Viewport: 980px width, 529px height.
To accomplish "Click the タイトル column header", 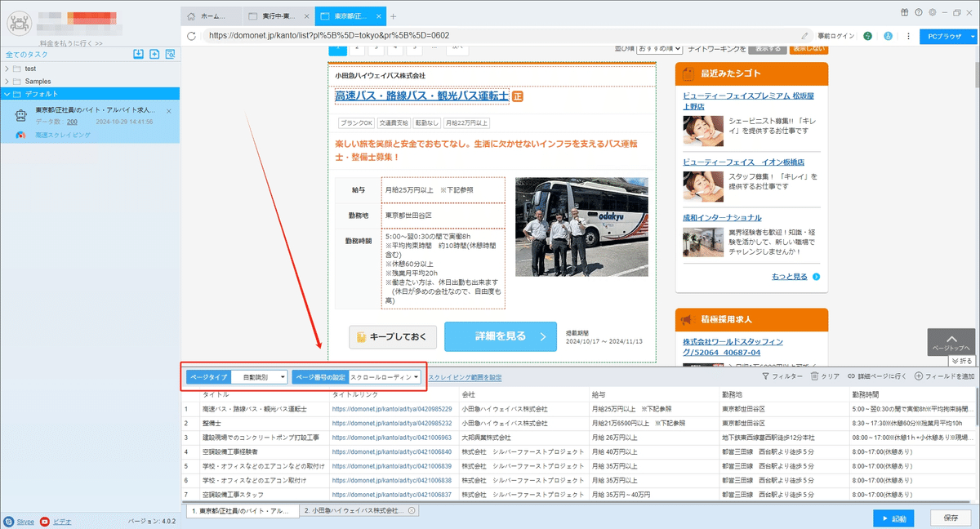I will coord(215,394).
